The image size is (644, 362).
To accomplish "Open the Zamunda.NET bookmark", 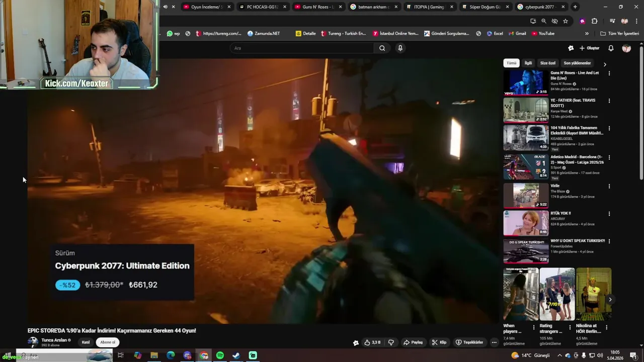I will click(263, 34).
